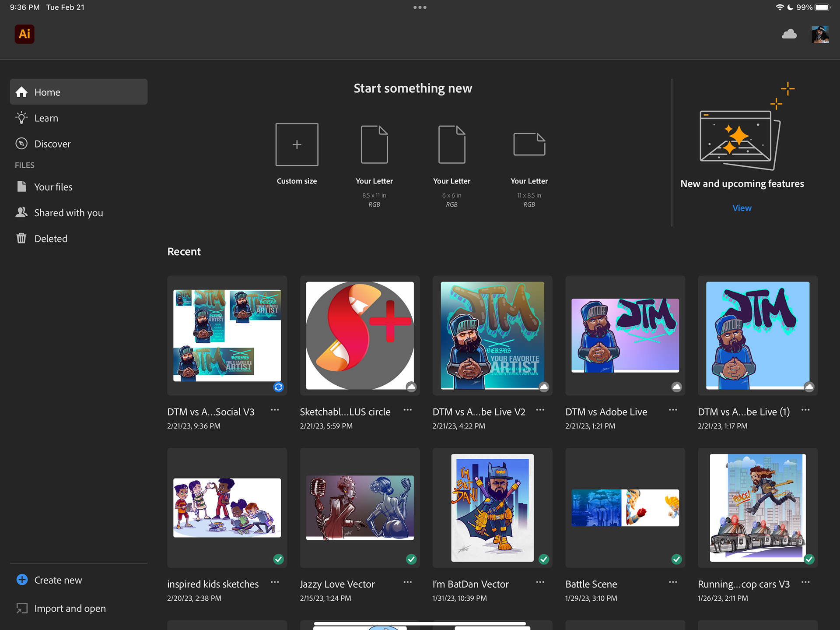The height and width of the screenshot is (630, 840).
Task: Click the Wi-Fi status icon
Action: pyautogui.click(x=780, y=7)
